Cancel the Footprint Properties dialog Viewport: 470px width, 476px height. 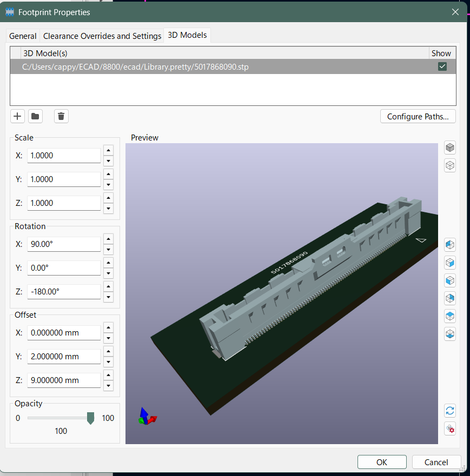(x=436, y=462)
